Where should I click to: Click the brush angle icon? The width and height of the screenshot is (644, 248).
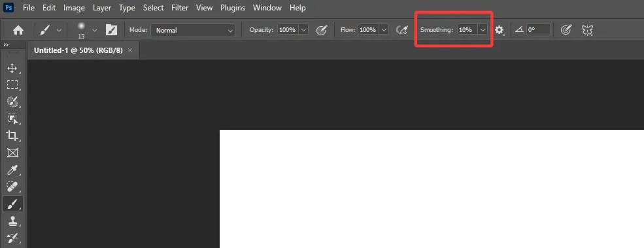click(x=519, y=30)
